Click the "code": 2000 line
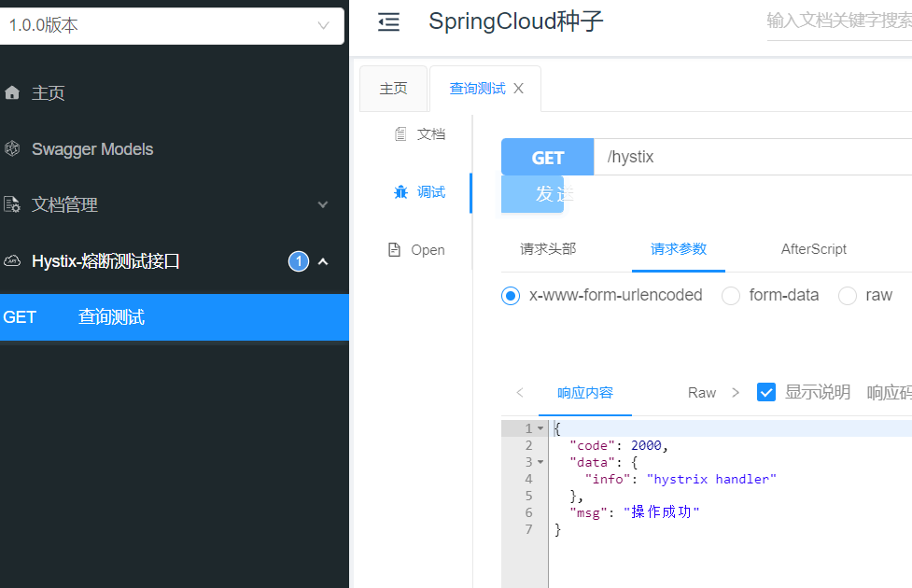The height and width of the screenshot is (588, 912). tap(619, 445)
